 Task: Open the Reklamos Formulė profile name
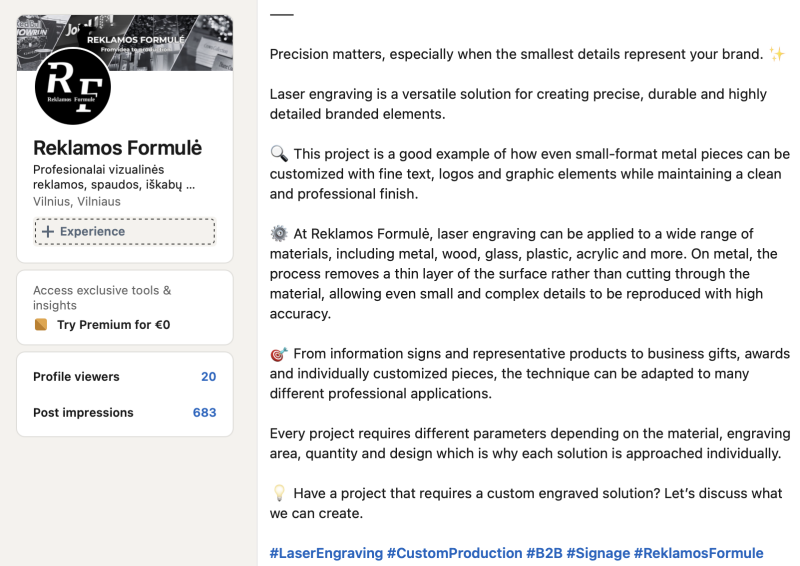[117, 148]
